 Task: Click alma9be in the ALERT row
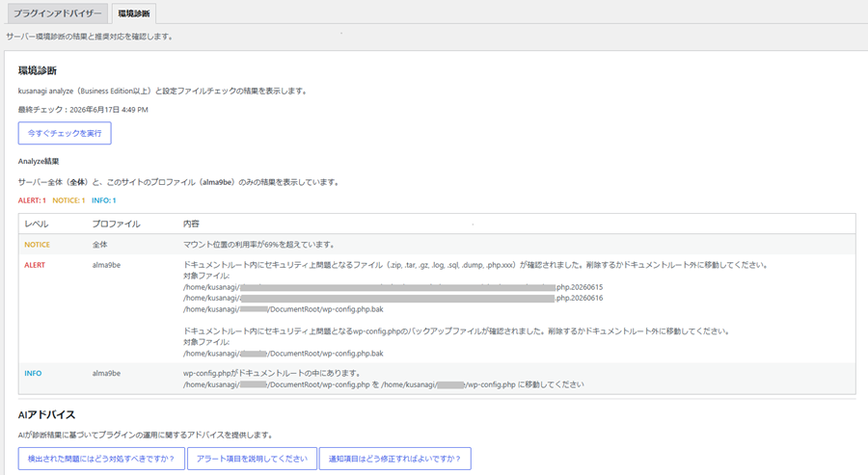pyautogui.click(x=106, y=265)
